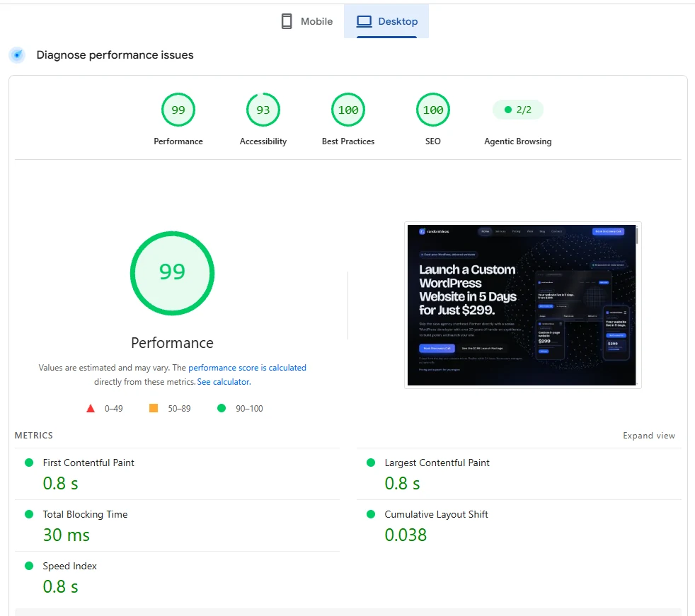
Task: Click the First Contentful Paint metric label
Action: click(88, 463)
